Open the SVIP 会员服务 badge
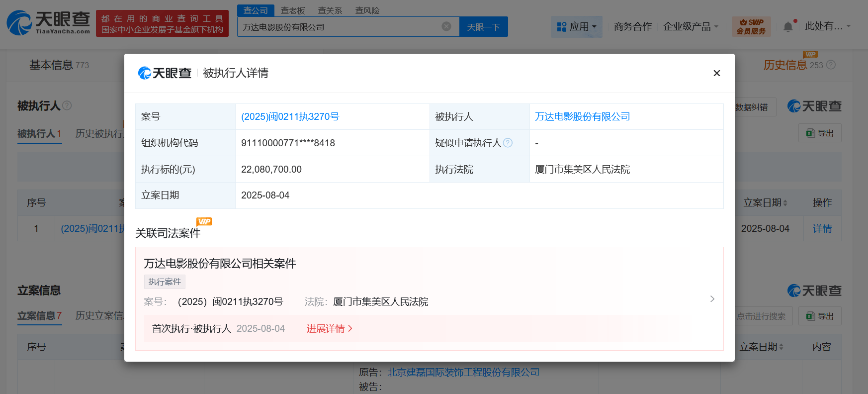The width and height of the screenshot is (868, 394). coord(751,26)
